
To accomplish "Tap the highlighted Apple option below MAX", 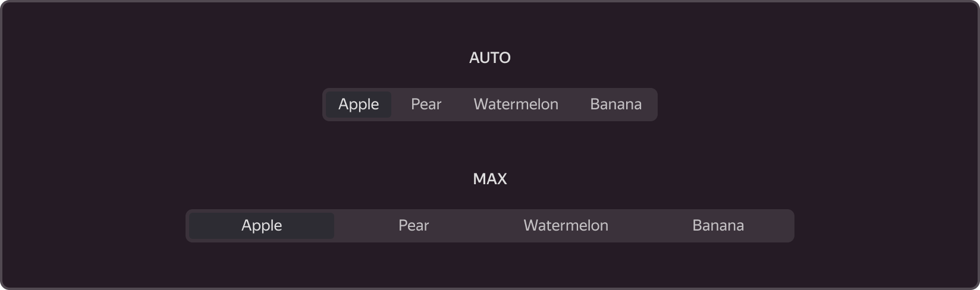I will pos(262,226).
